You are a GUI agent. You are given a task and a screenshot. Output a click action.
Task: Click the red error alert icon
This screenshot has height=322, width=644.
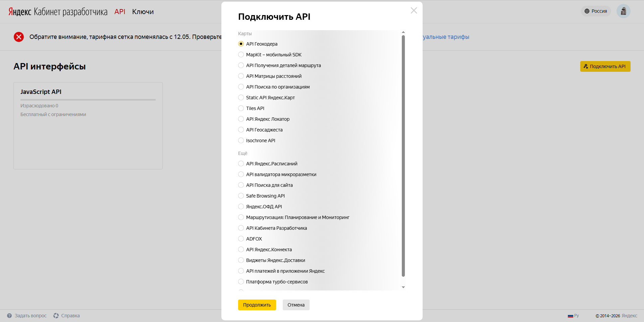19,37
